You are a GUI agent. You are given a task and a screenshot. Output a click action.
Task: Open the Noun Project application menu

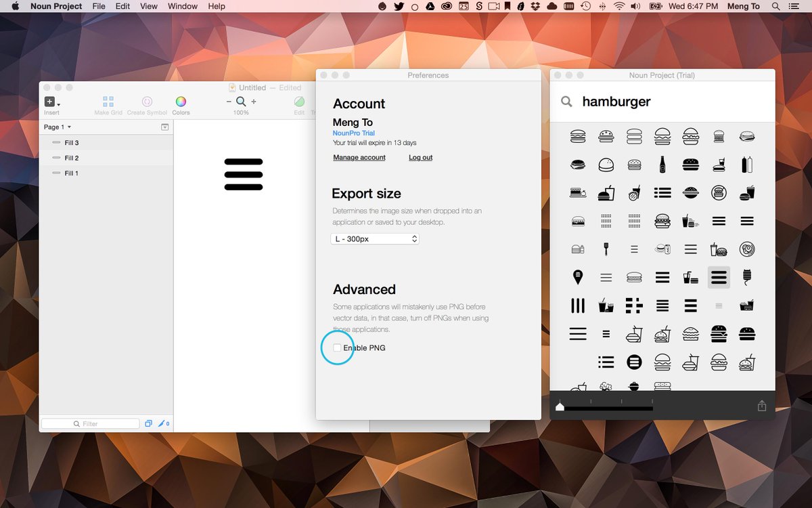point(56,6)
